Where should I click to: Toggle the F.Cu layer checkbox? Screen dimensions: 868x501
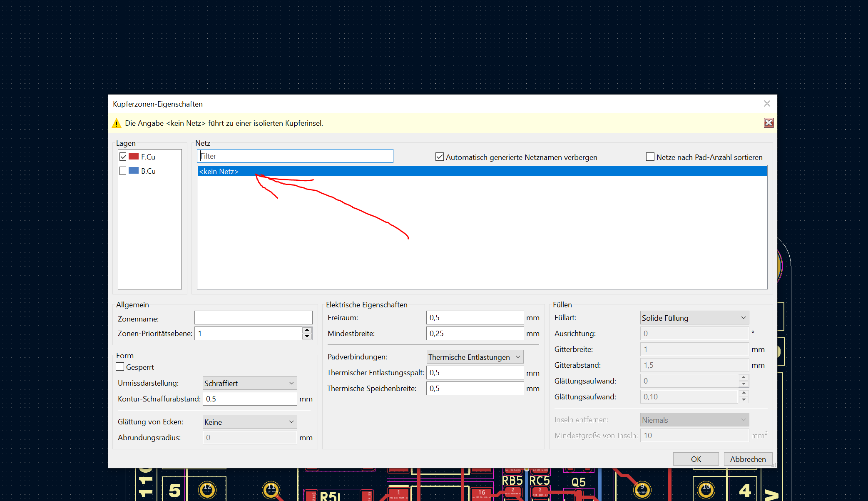(x=123, y=157)
